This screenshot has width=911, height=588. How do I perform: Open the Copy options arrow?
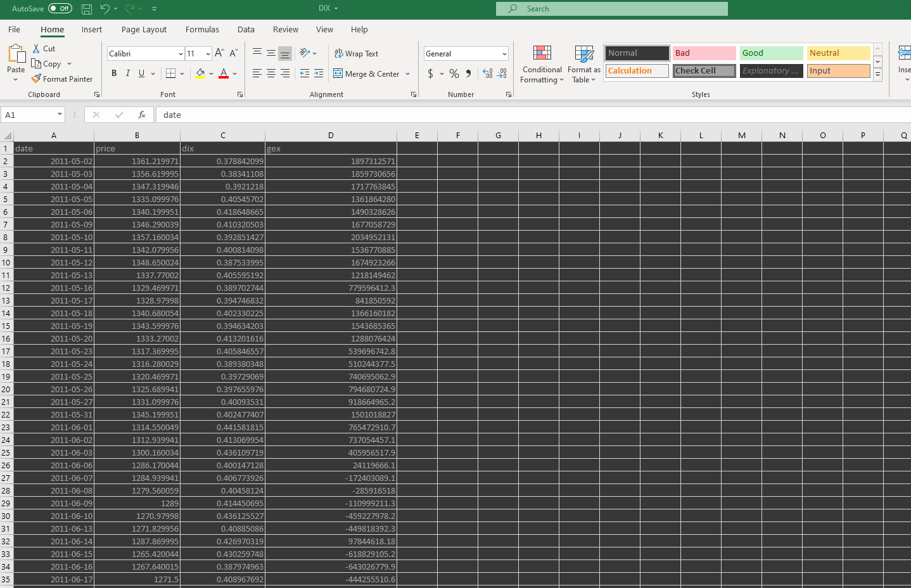[x=69, y=64]
